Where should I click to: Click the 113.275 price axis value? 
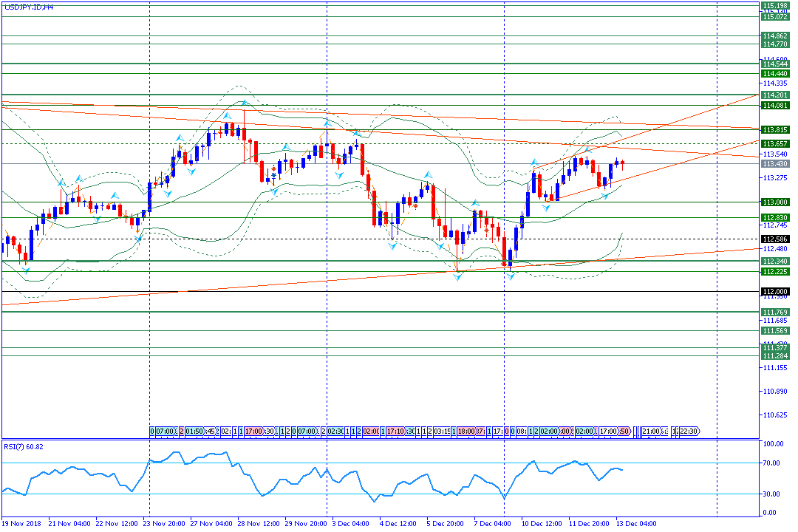775,177
